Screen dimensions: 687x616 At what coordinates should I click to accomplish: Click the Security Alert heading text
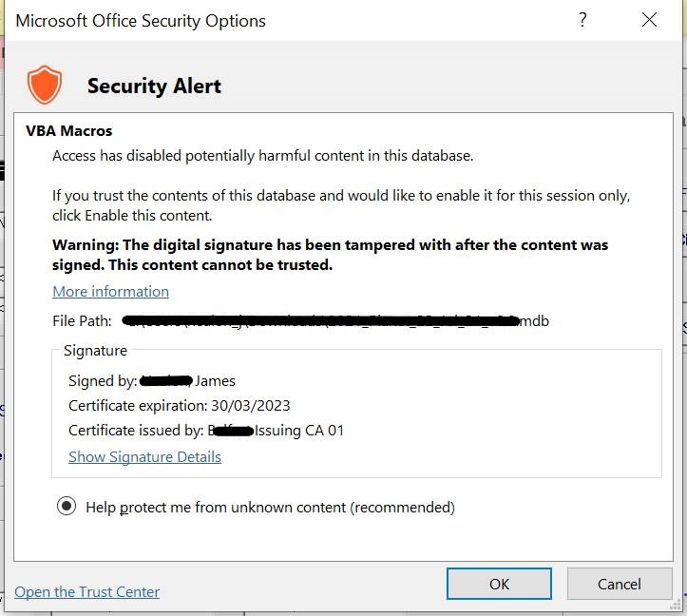point(154,86)
